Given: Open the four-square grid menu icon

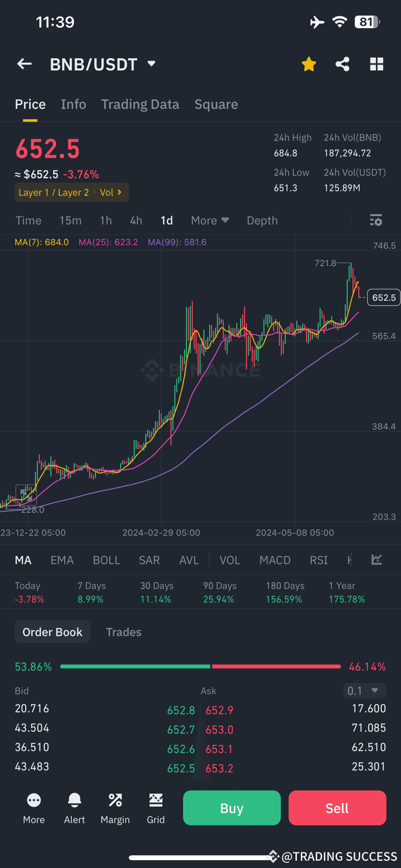Looking at the screenshot, I should coord(376,64).
